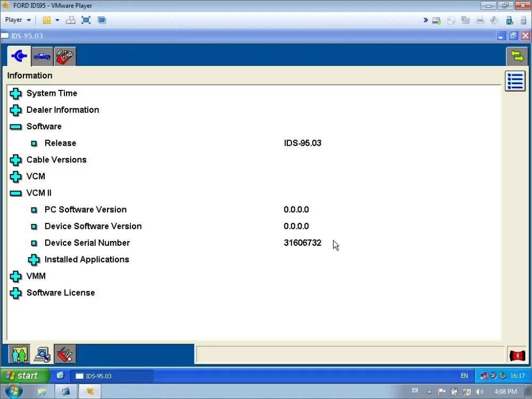Screen dimensions: 532x399
Task: Open the VMware Player menu
Action: coord(18,20)
